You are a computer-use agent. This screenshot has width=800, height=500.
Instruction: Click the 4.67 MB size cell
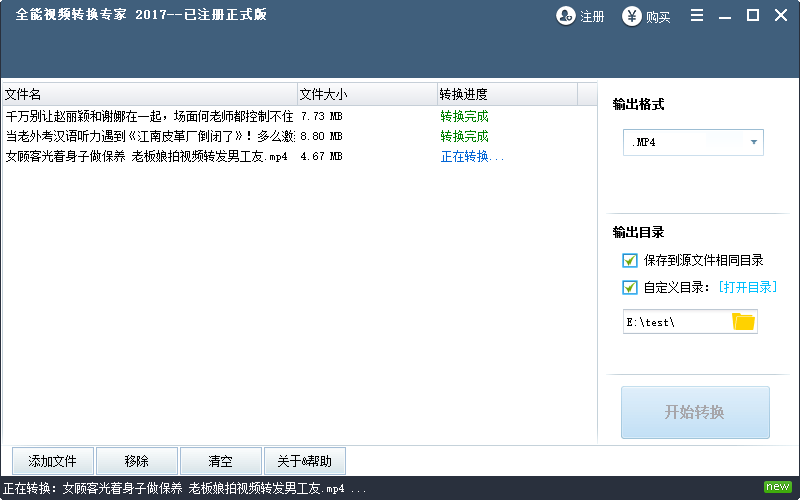[321, 156]
